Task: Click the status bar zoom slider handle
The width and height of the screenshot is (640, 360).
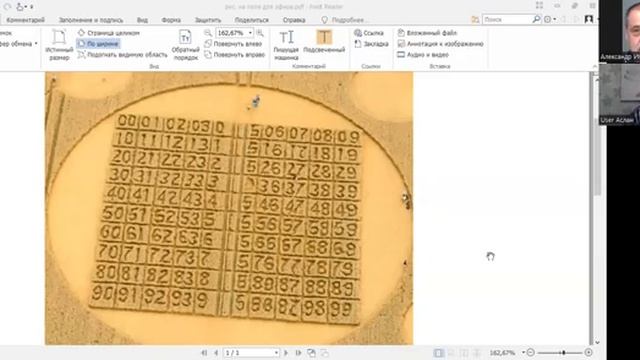Action: point(563,353)
